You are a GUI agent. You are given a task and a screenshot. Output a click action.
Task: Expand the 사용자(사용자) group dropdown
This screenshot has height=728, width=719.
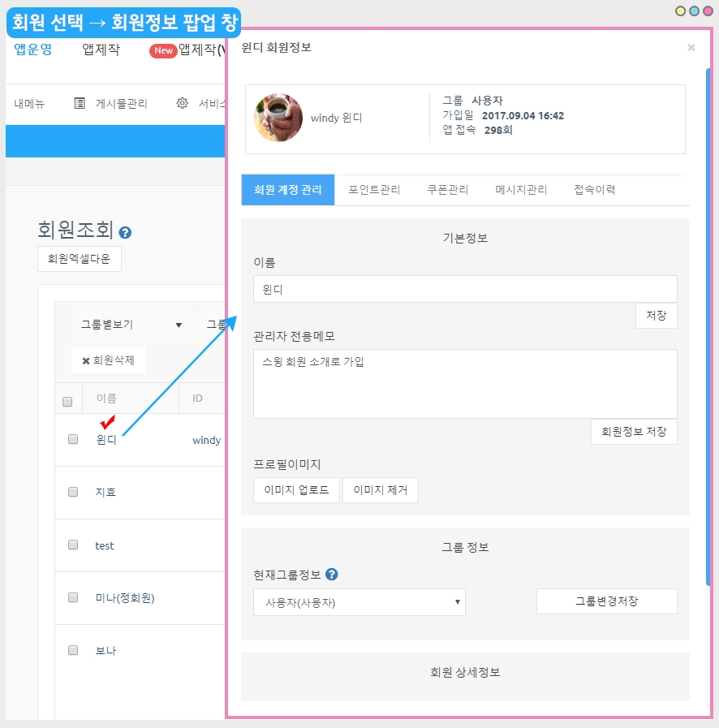[x=359, y=602]
